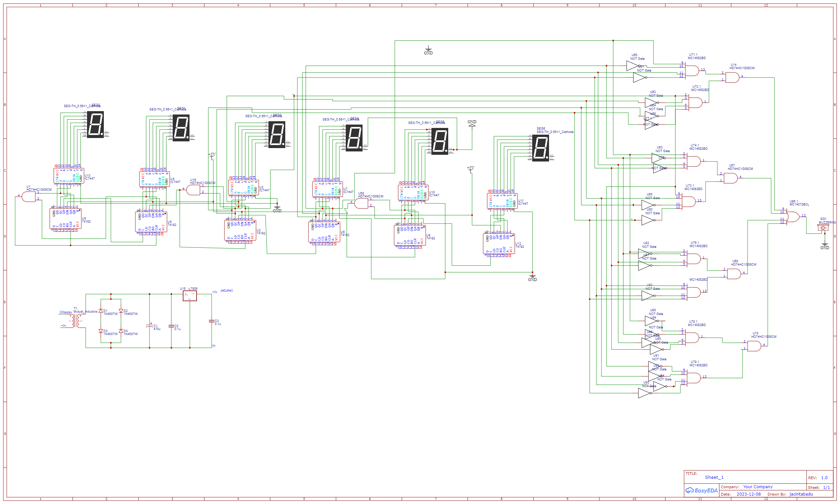Screen dimensions: 840x504
Task: Click capacitor C3 0.1u symbol
Action: pyautogui.click(x=212, y=321)
